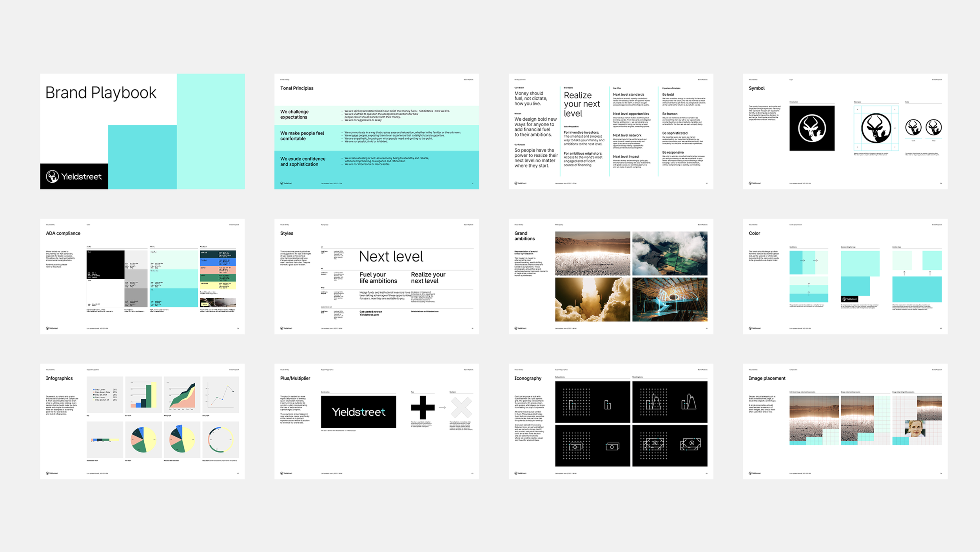The width and height of the screenshot is (980, 552).
Task: Select the grey multiplier X symbol
Action: 461,408
